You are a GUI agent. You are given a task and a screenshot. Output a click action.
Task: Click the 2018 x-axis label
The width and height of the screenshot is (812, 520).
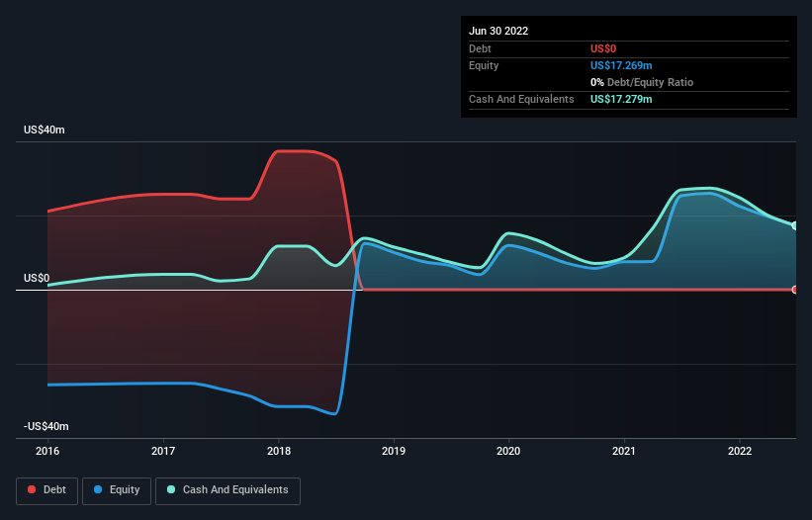pyautogui.click(x=279, y=451)
